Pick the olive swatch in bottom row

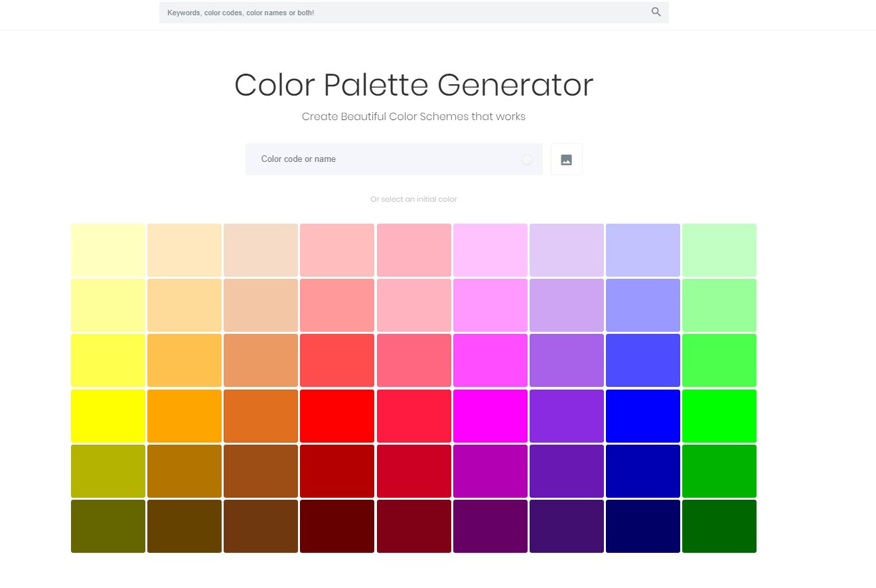(108, 526)
